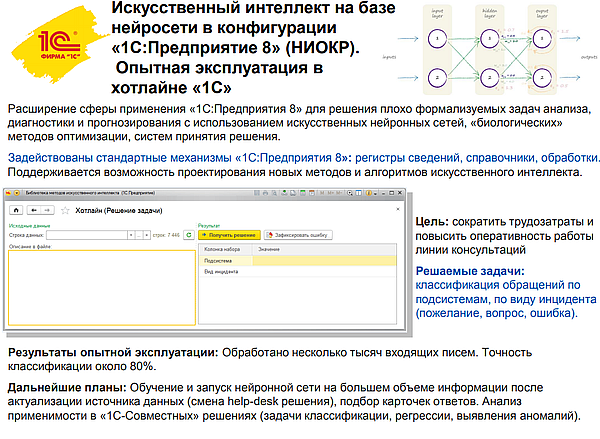This screenshot has width=600, height=439.
Task: Click the Строка данных input field
Action: point(86,235)
